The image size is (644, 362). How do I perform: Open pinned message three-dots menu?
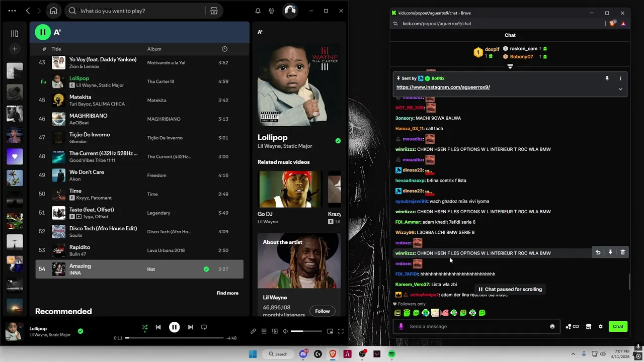[620, 78]
